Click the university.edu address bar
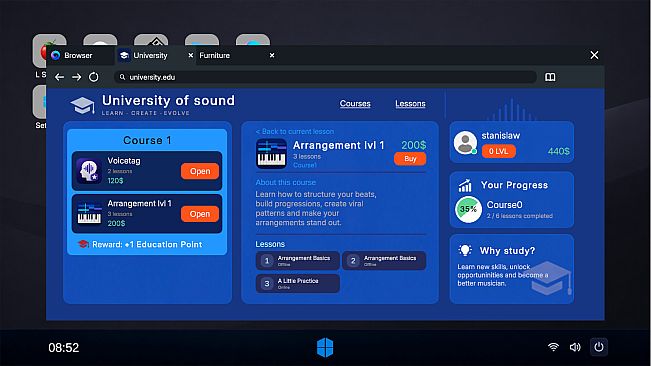651x366 pixels. (325, 77)
